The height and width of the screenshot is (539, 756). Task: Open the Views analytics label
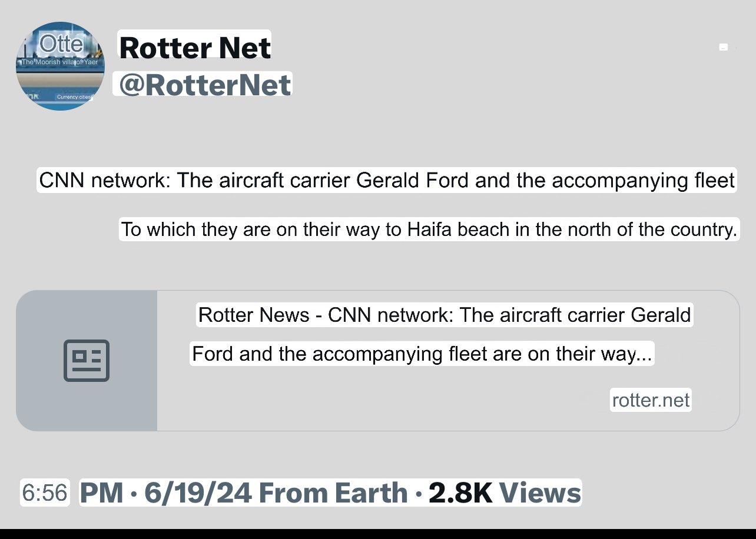point(542,493)
